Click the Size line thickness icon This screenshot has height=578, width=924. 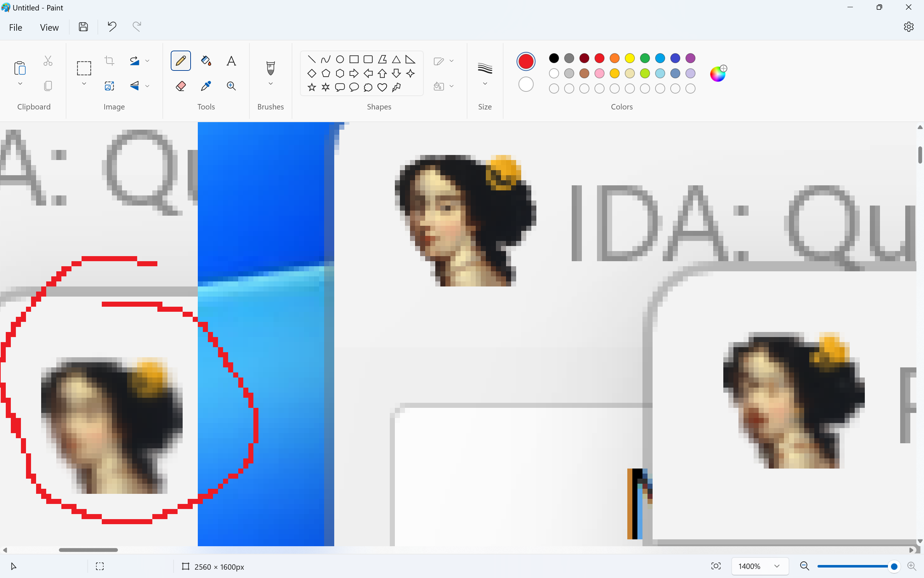(x=485, y=68)
